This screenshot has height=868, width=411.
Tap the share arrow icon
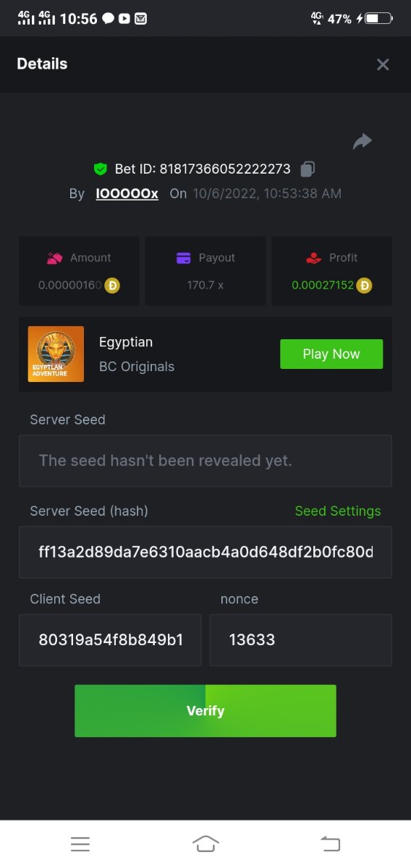[x=362, y=142]
